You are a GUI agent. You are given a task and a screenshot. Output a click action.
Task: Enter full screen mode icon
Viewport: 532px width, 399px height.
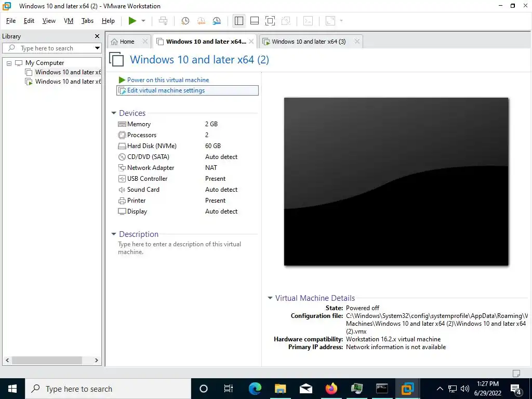coord(270,21)
